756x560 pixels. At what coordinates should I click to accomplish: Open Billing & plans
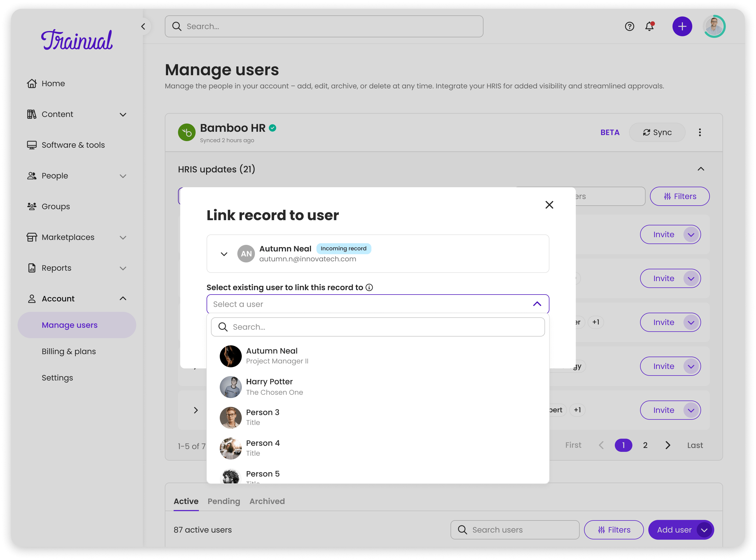pyautogui.click(x=69, y=352)
